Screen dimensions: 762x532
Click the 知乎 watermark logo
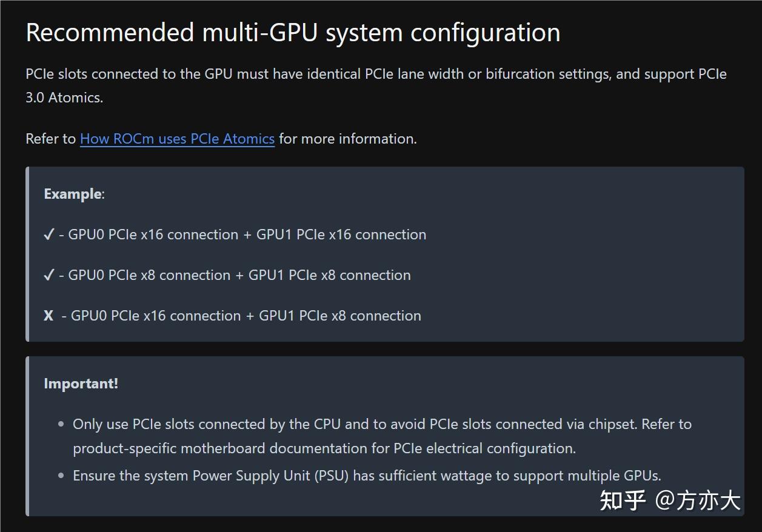click(x=623, y=500)
